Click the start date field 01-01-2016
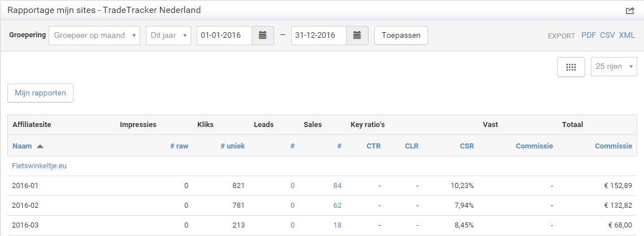This screenshot has width=644, height=236. 224,36
